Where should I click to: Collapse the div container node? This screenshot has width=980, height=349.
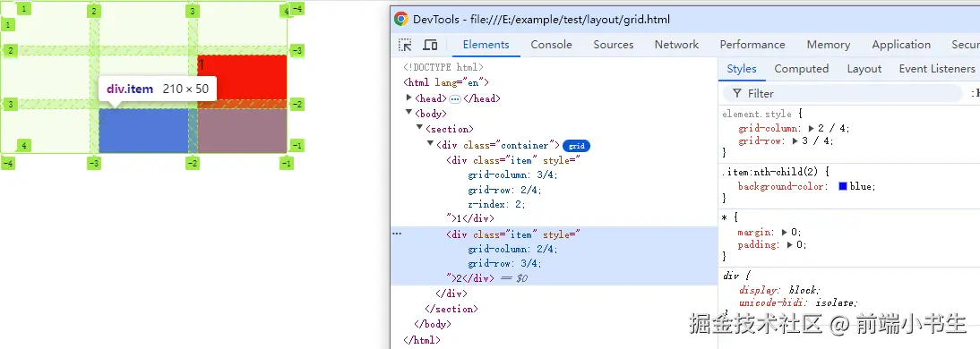[431, 144]
